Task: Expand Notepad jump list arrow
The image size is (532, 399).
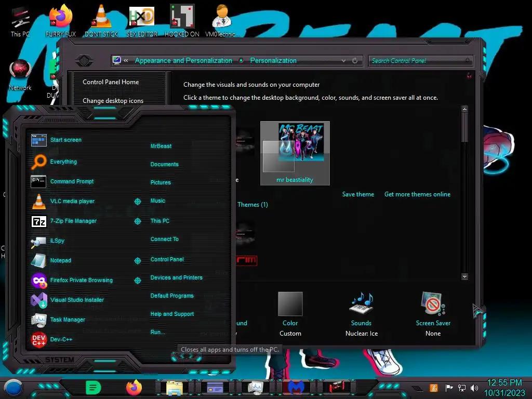Action: [x=138, y=261]
